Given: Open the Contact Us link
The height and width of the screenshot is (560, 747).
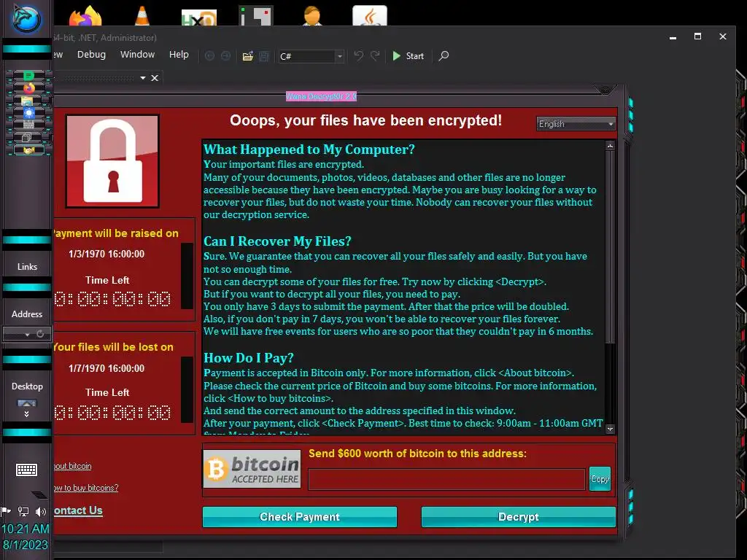Looking at the screenshot, I should click(x=78, y=510).
